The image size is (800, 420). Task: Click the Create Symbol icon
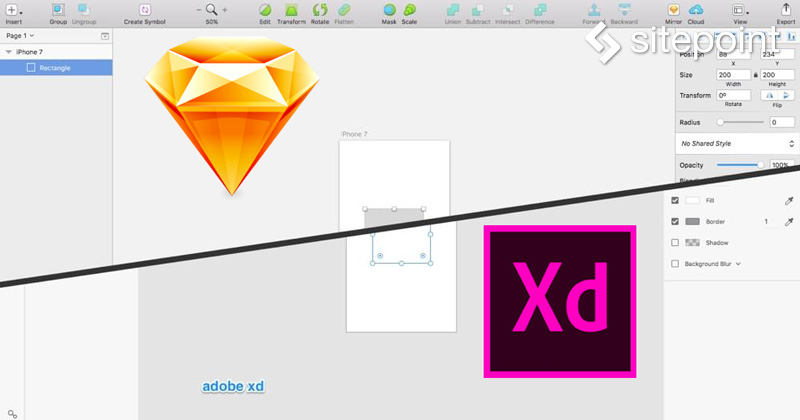pos(145,10)
